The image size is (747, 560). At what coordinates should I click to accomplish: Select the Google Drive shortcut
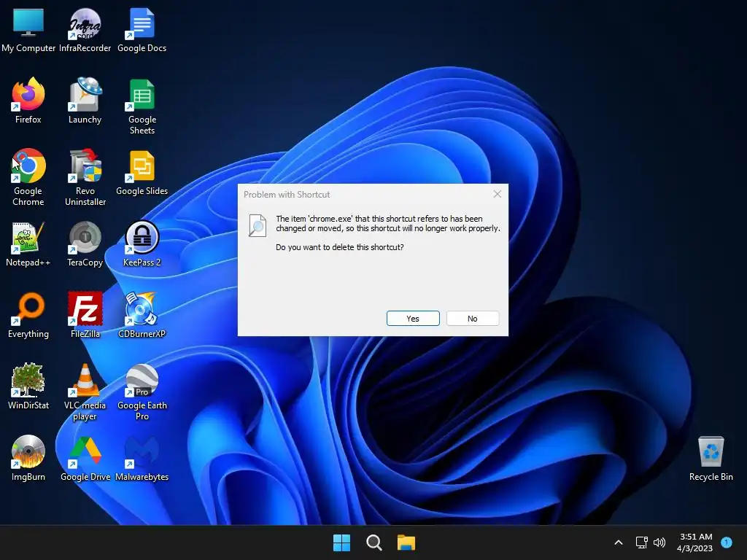[85, 458]
